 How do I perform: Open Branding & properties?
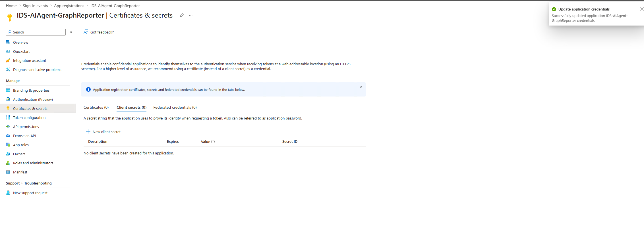[x=31, y=90]
